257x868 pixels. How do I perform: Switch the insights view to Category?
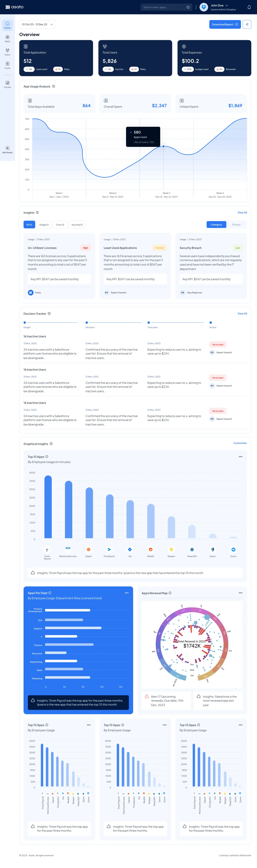(x=216, y=224)
